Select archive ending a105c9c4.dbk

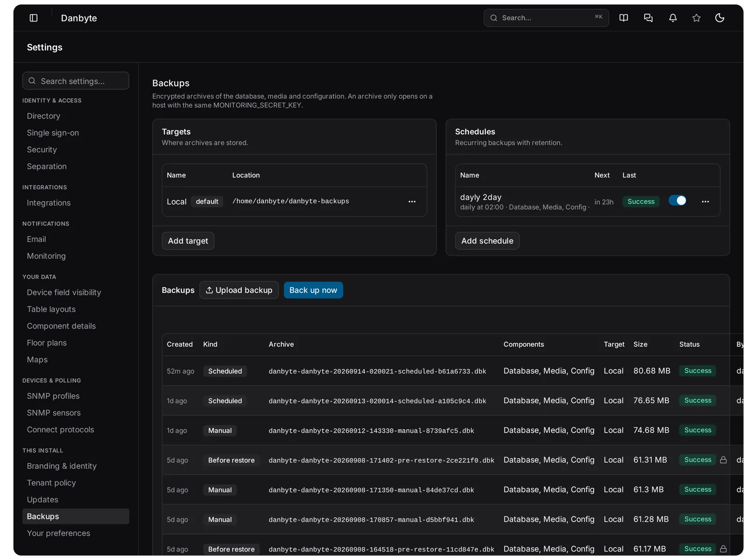click(377, 401)
